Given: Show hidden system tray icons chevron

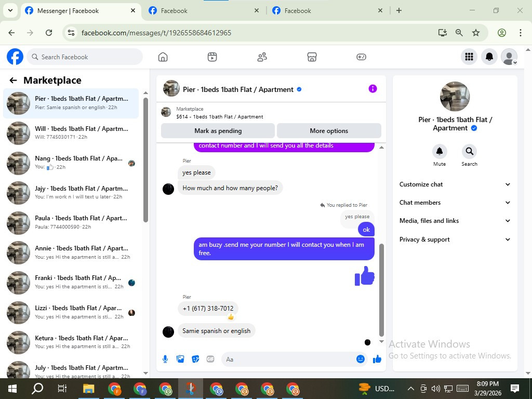Looking at the screenshot, I should pyautogui.click(x=410, y=389).
